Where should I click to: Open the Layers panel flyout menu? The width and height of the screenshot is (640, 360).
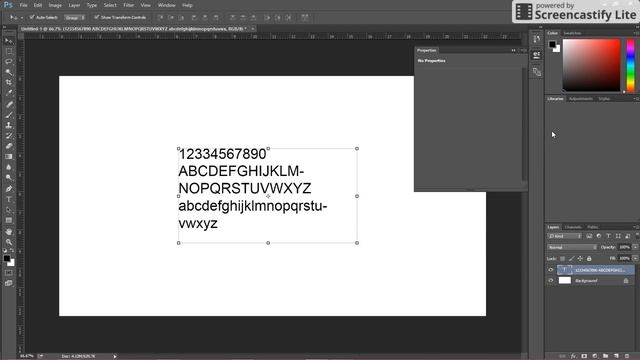pyautogui.click(x=636, y=227)
